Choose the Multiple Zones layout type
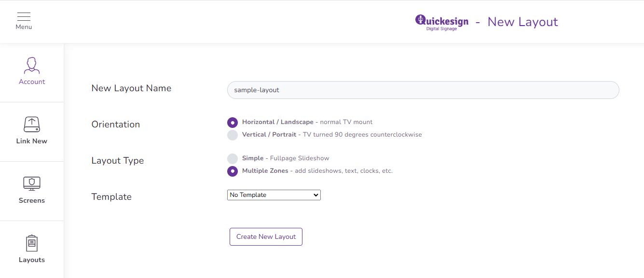The image size is (644, 278). [233, 171]
